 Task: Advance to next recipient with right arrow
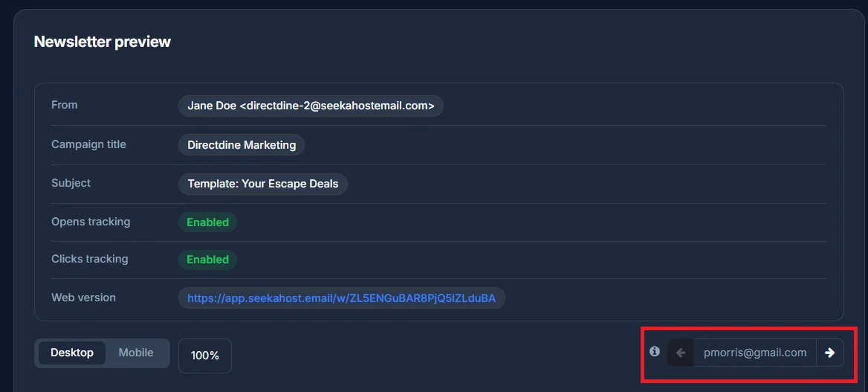coord(830,353)
